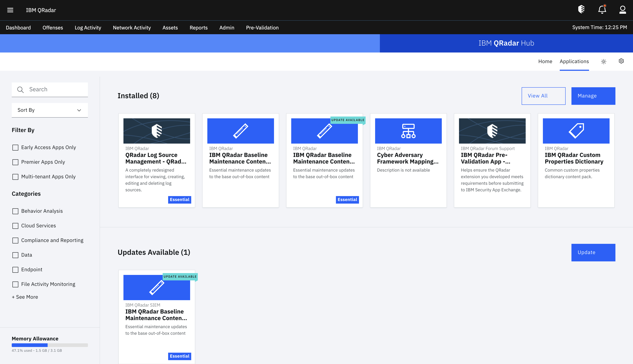Open the Log Activity menu
Viewport: 633px width, 364px height.
[x=88, y=27]
